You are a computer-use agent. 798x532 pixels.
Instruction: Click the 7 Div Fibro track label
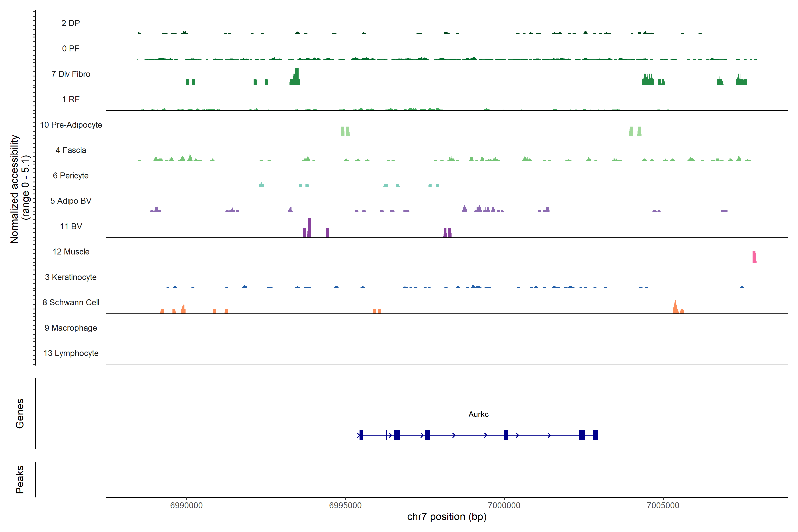[70, 74]
